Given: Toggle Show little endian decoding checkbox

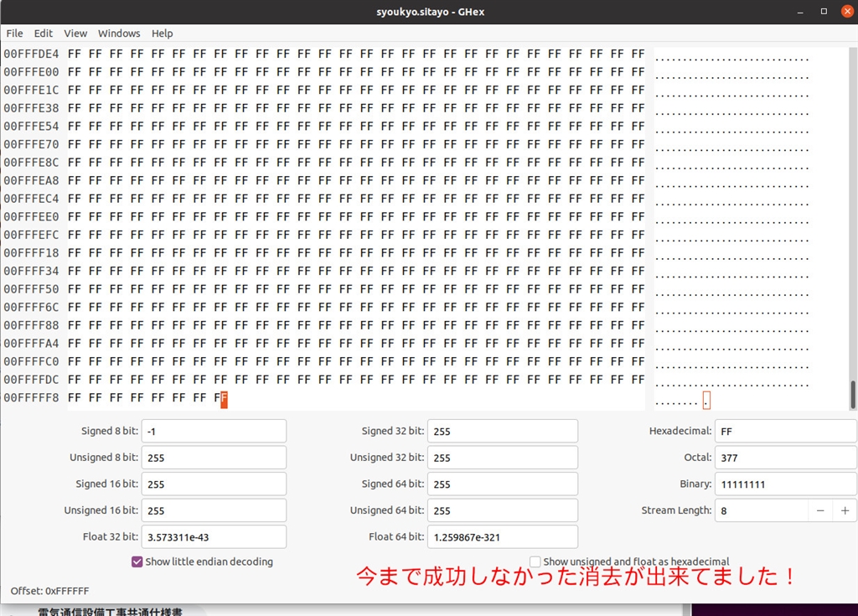Looking at the screenshot, I should click(137, 562).
